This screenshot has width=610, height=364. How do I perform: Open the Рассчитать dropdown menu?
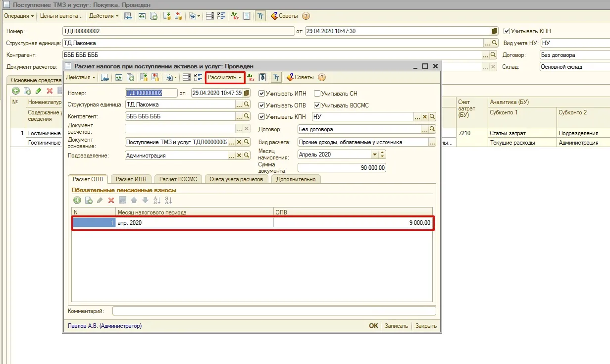point(225,77)
